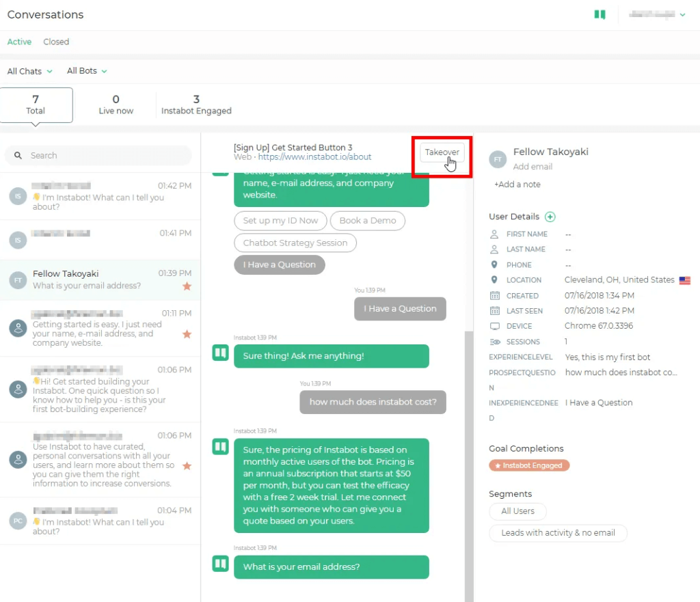Click the green Instabot logo in the header

click(600, 15)
